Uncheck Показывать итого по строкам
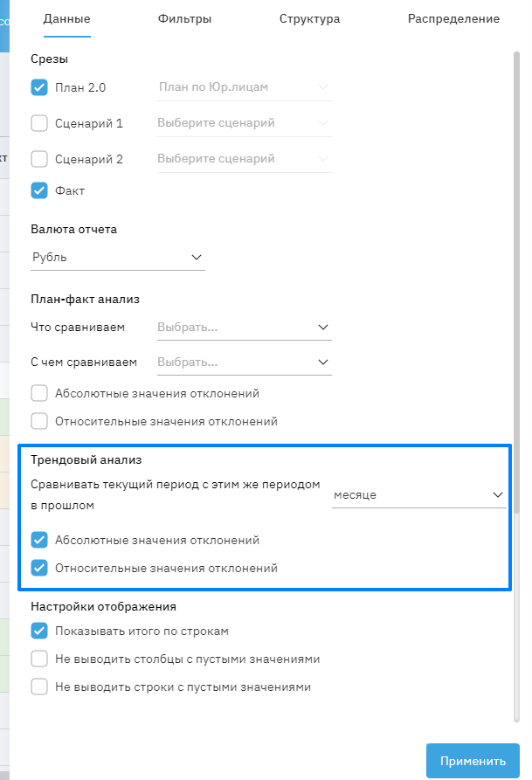Viewport: 532px width, 780px height. click(x=39, y=631)
